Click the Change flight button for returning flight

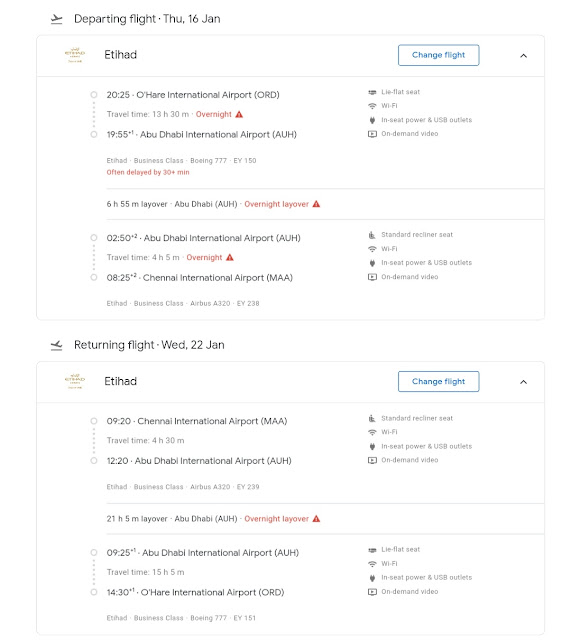[x=438, y=382]
